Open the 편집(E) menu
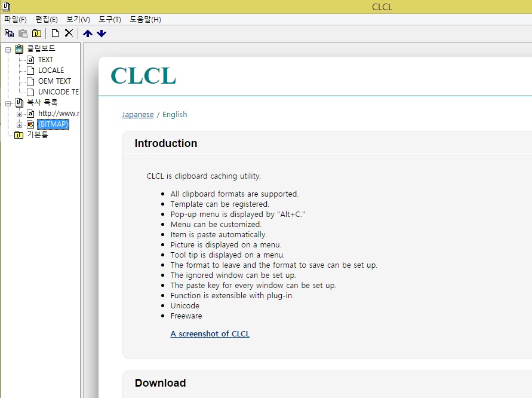 pyautogui.click(x=47, y=19)
